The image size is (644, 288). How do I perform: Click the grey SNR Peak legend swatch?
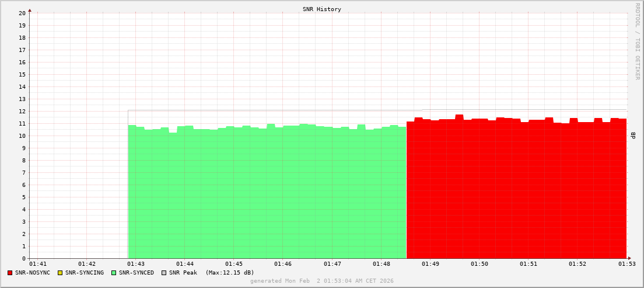point(163,273)
